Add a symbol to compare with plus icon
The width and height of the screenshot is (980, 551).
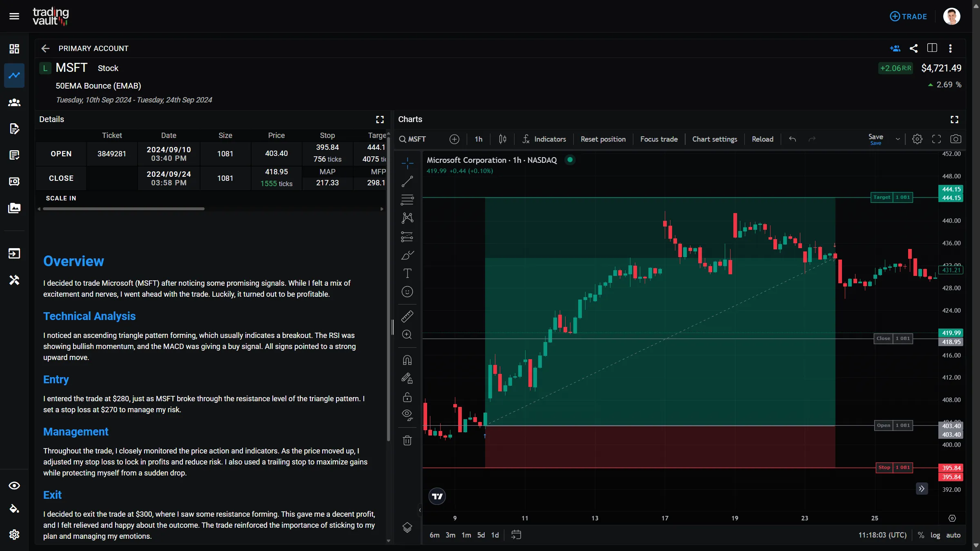pyautogui.click(x=454, y=140)
